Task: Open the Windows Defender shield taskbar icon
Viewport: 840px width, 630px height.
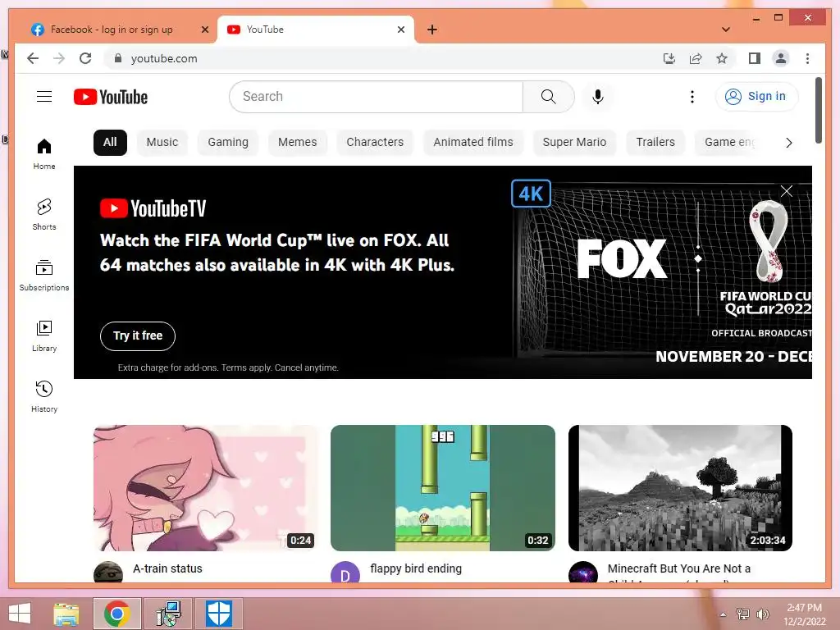Action: pos(218,614)
